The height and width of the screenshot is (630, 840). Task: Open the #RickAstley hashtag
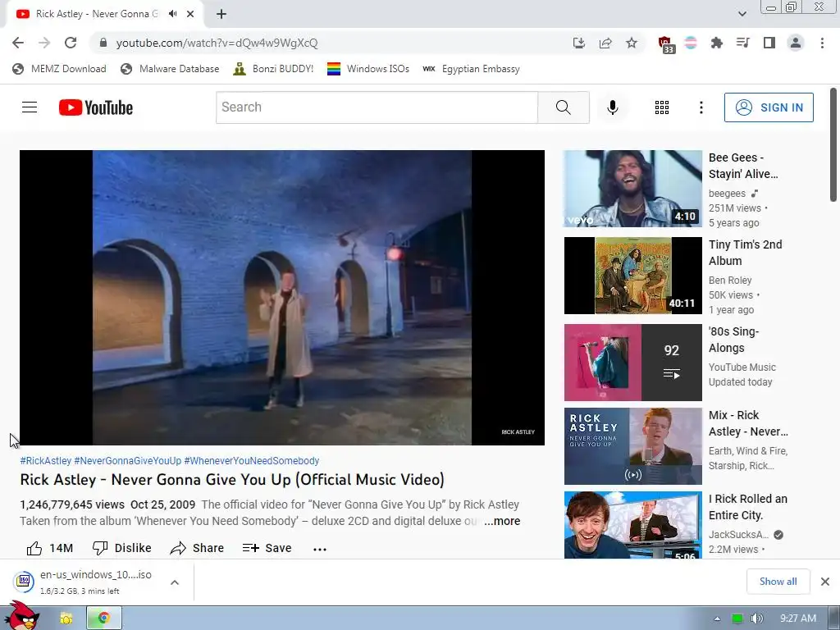[46, 461]
